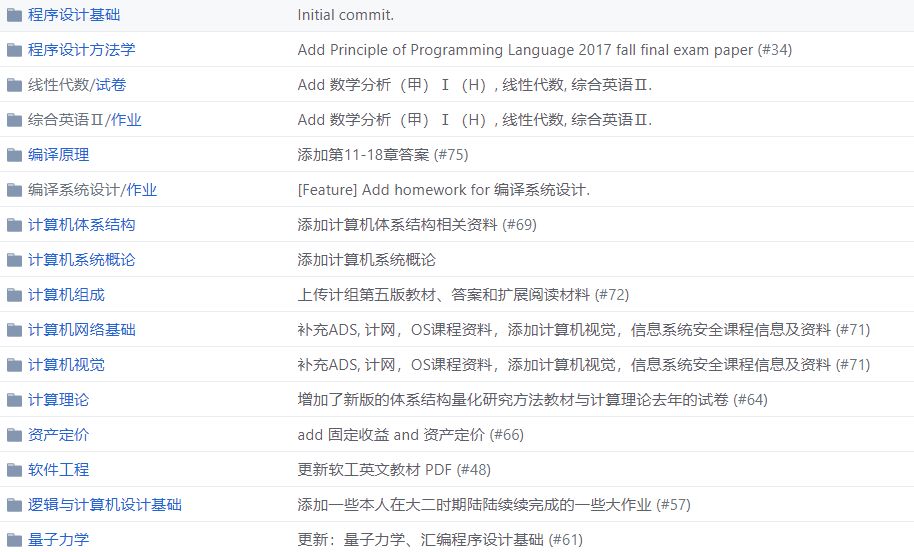The image size is (914, 552).
Task: Click the folder icon next to 编译原理
Action: point(14,155)
